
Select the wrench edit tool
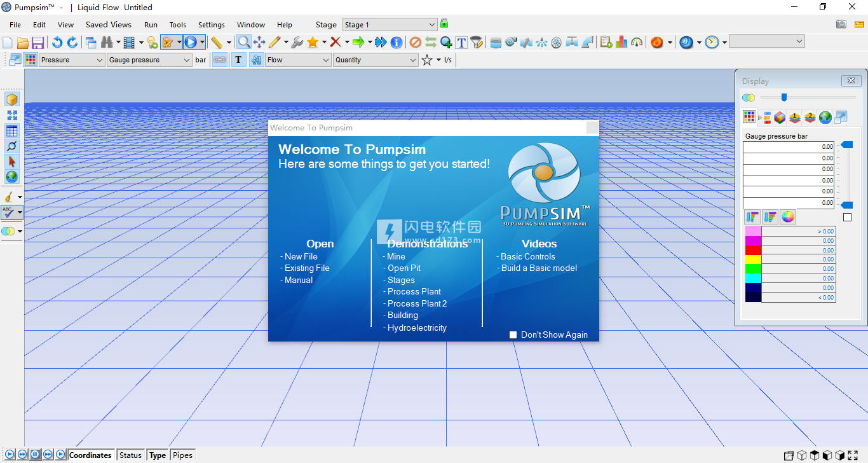click(297, 43)
